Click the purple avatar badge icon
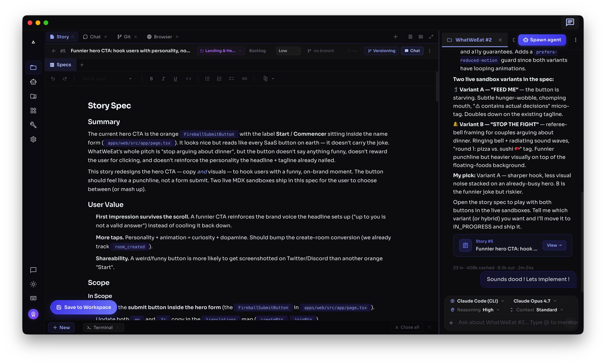The height and width of the screenshot is (364, 606). coord(33,314)
